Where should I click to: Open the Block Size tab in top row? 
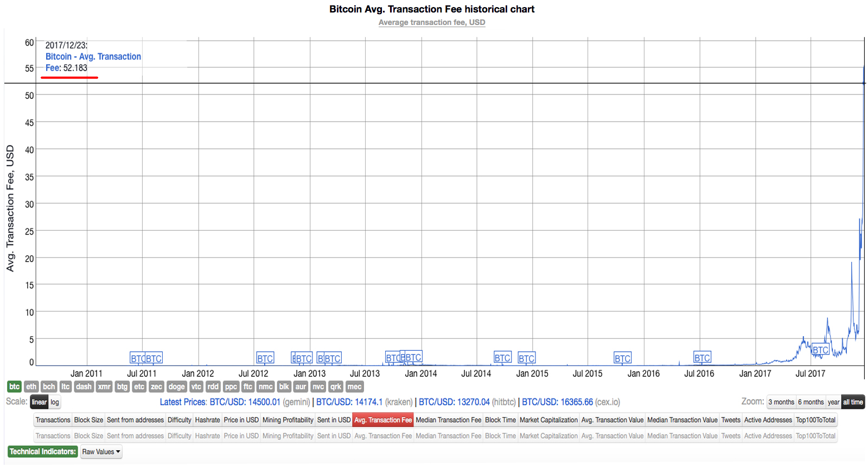[x=88, y=420]
